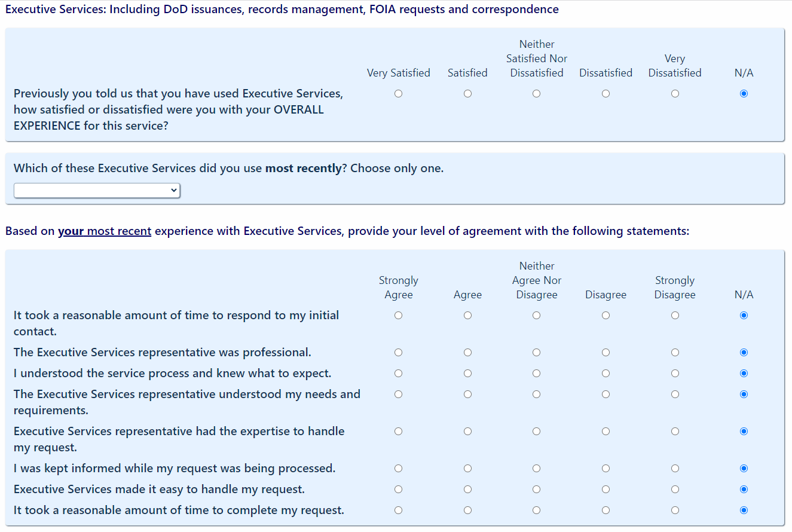Image resolution: width=792 pixels, height=532 pixels.
Task: Select Very Dissatisfied for overall experience
Action: [675, 94]
